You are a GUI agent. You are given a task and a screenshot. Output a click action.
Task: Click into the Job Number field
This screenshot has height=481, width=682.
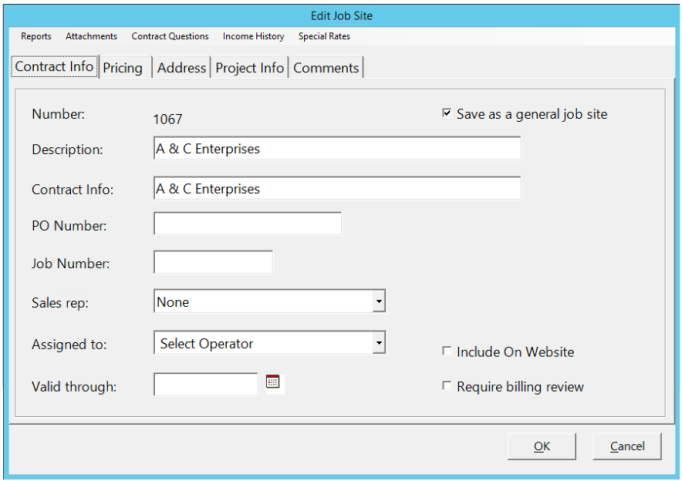pos(213,262)
